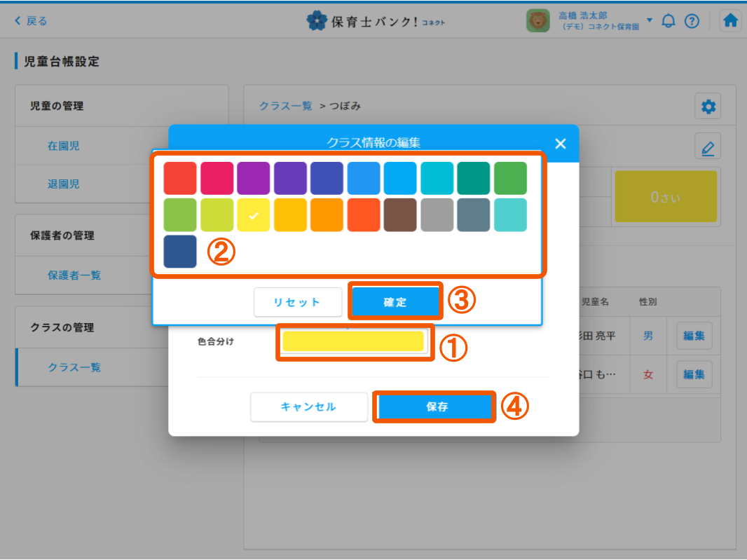The width and height of the screenshot is (747, 560).
Task: Click the yellow 色合分け color field
Action: point(354,341)
